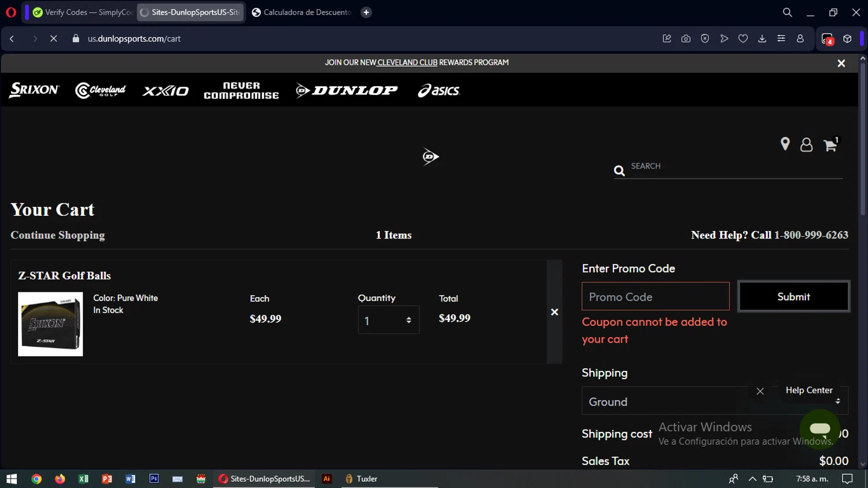Search tabs with the magnifier icon
The height and width of the screenshot is (488, 868).
click(787, 12)
